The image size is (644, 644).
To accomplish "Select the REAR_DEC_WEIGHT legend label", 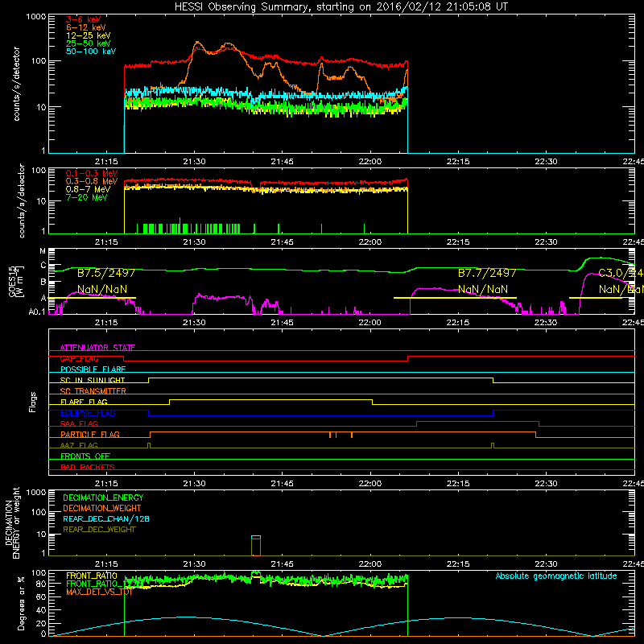I will [99, 530].
